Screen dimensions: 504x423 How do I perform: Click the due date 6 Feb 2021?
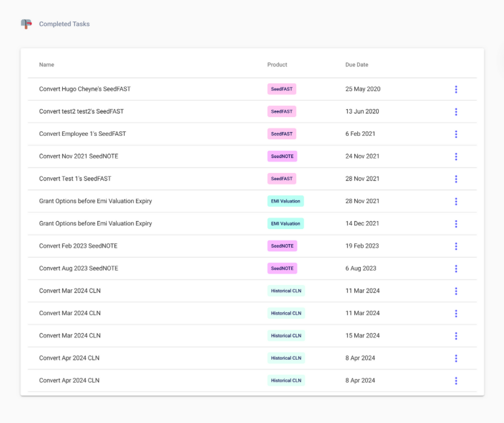tap(360, 134)
